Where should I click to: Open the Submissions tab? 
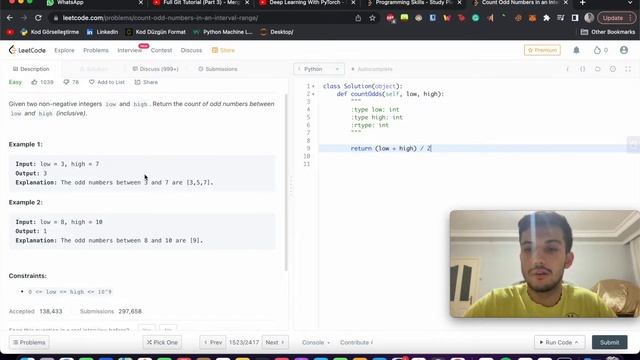pyautogui.click(x=218, y=69)
